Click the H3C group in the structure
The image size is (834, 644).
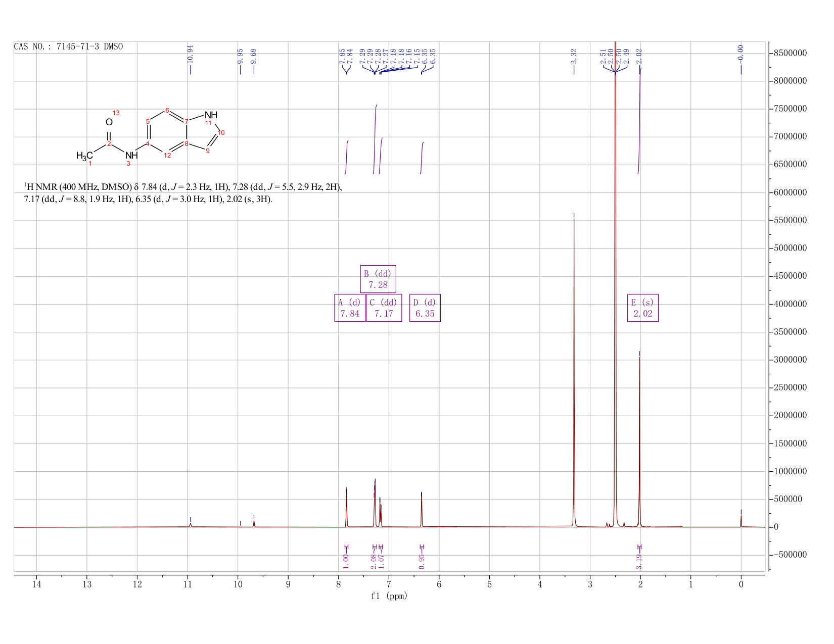pyautogui.click(x=84, y=156)
